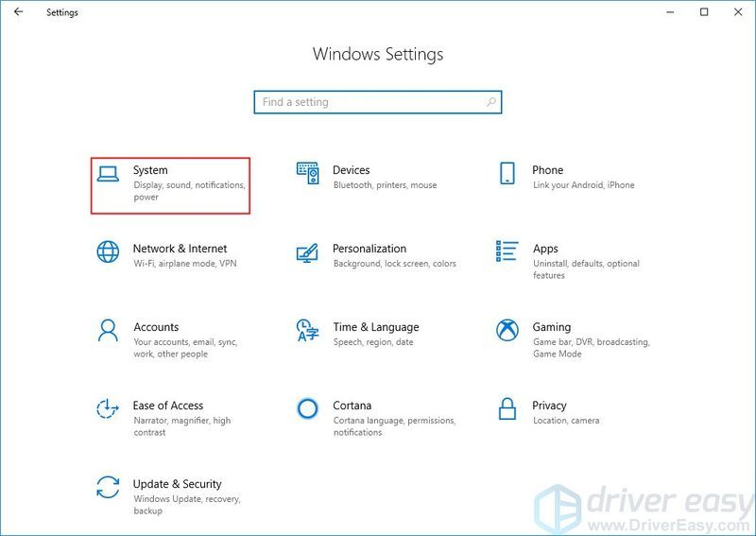Click 'Game bar, DVR, broadcasting' description
This screenshot has width=756, height=536.
592,348
